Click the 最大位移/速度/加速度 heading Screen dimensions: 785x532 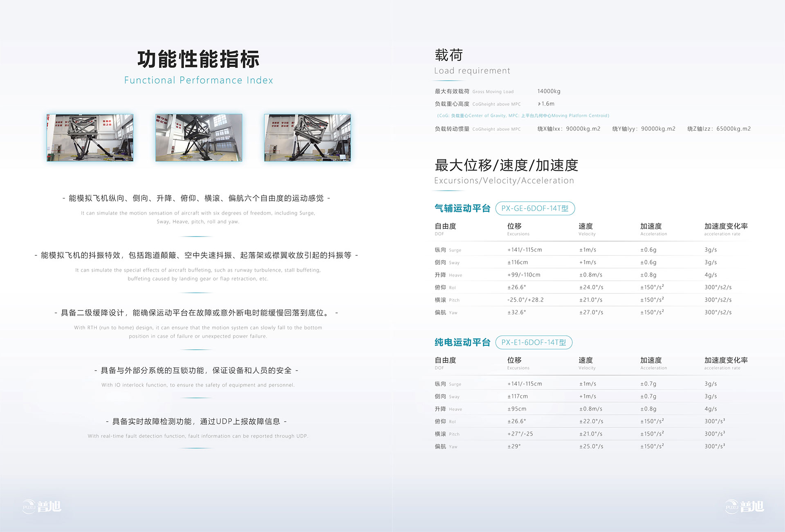[506, 165]
